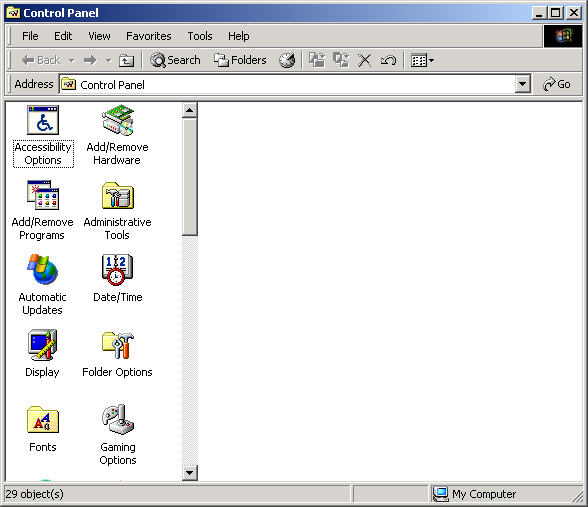Click the scrollbar down arrow
Image resolution: width=588 pixels, height=507 pixels.
(190, 473)
